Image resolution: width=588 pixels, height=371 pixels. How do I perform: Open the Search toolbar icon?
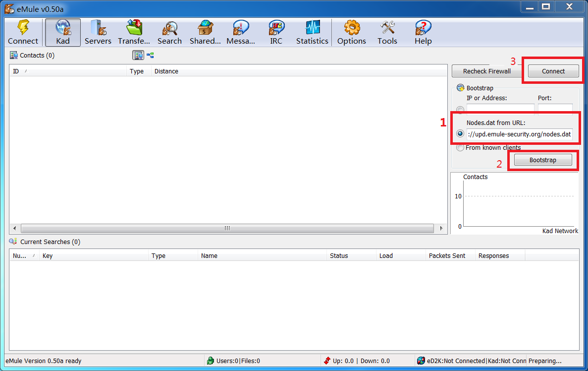point(169,33)
